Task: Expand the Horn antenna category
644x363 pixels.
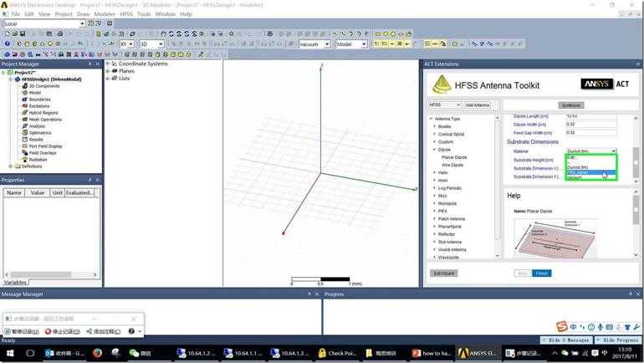Action: (435, 181)
